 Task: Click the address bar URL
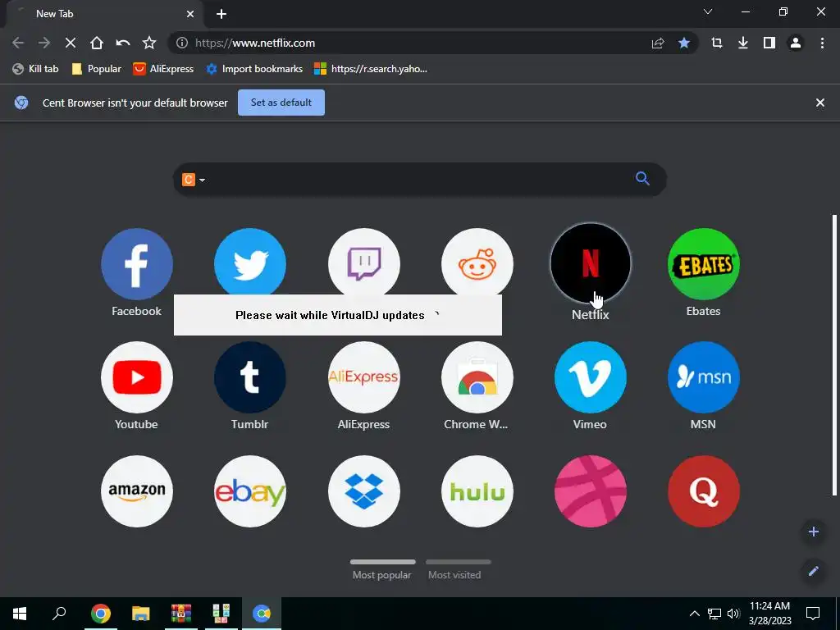pos(255,43)
